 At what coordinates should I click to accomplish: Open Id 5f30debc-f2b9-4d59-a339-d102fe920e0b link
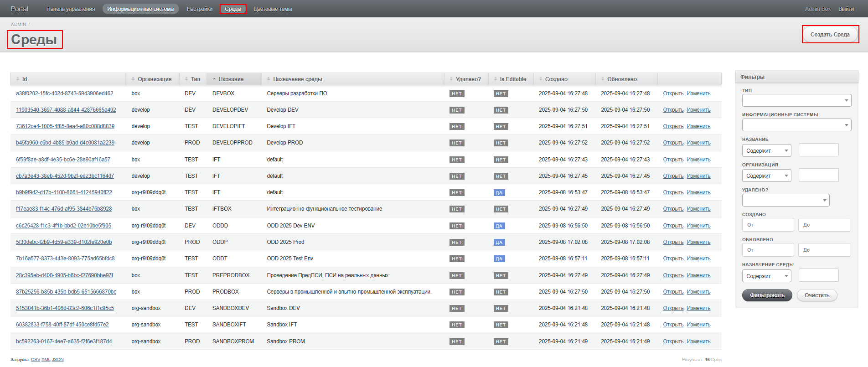64,242
